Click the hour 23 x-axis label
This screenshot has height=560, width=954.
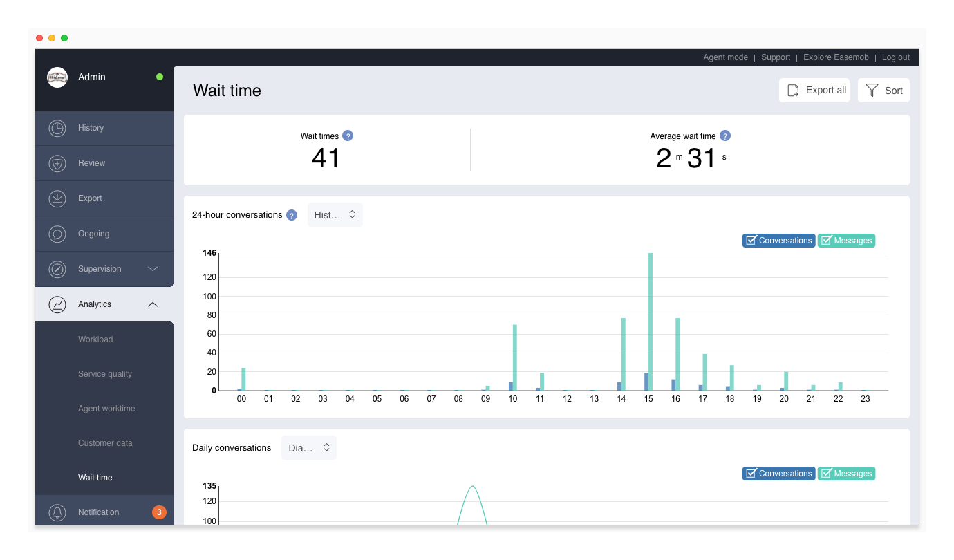866,399
